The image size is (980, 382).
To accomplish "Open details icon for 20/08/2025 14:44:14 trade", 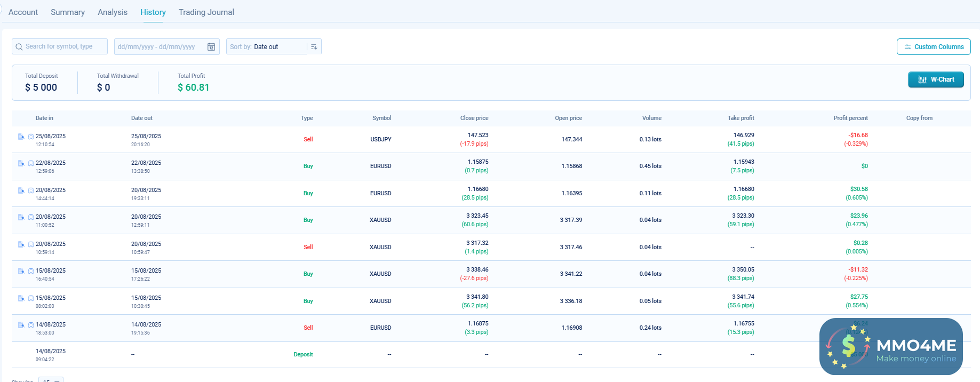I will [x=21, y=190].
